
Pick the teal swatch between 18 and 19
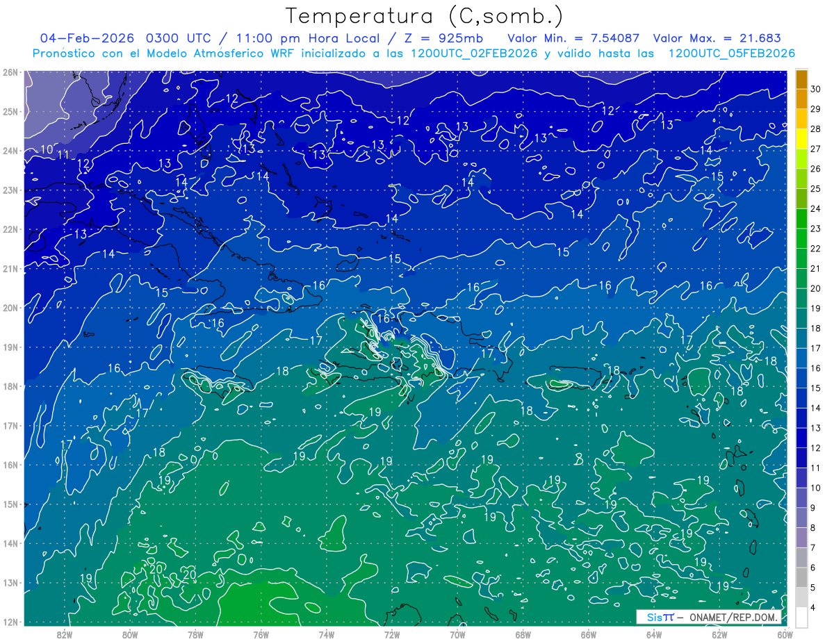click(801, 317)
